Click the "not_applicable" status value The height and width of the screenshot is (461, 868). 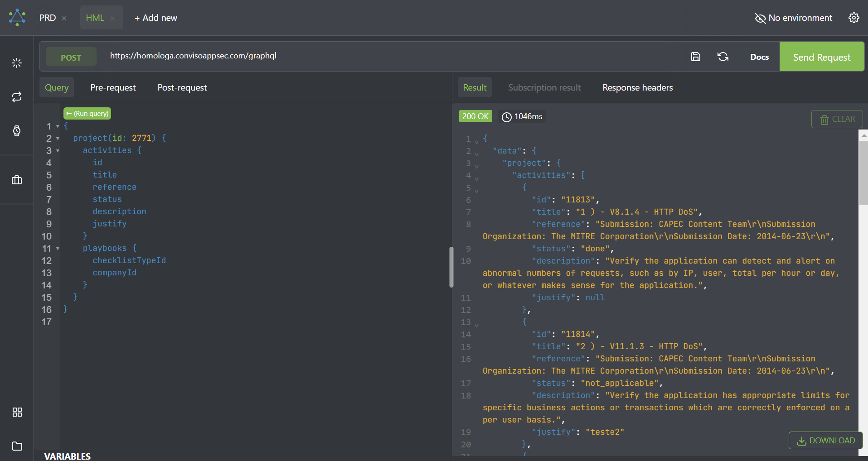[620, 383]
